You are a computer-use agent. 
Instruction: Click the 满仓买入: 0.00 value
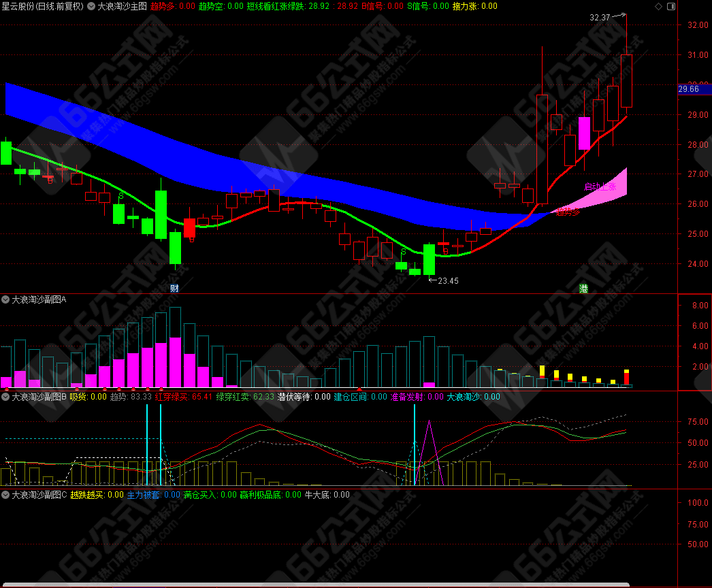pyautogui.click(x=210, y=495)
